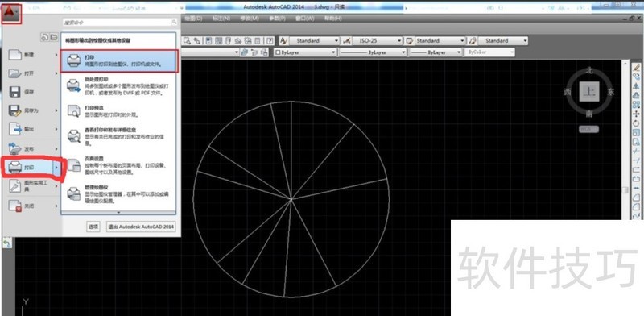Expand the 新建 submenu arrow
644x316 pixels.
(x=57, y=54)
